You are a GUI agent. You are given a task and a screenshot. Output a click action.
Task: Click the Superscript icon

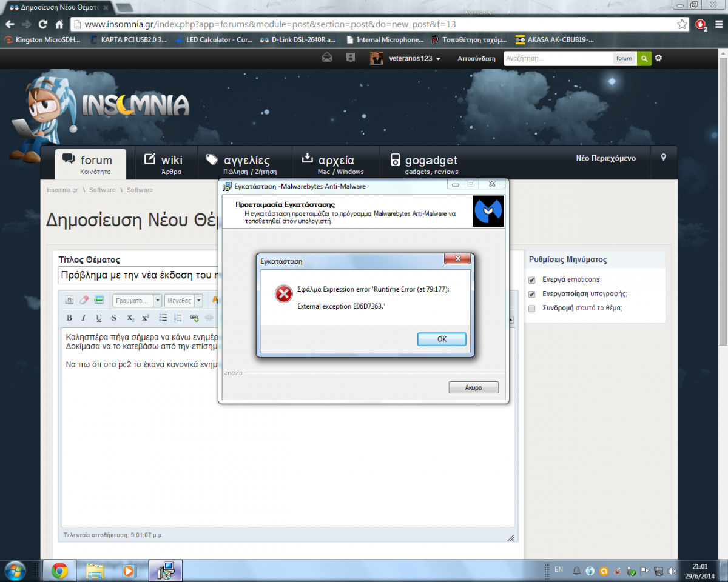[x=146, y=318]
